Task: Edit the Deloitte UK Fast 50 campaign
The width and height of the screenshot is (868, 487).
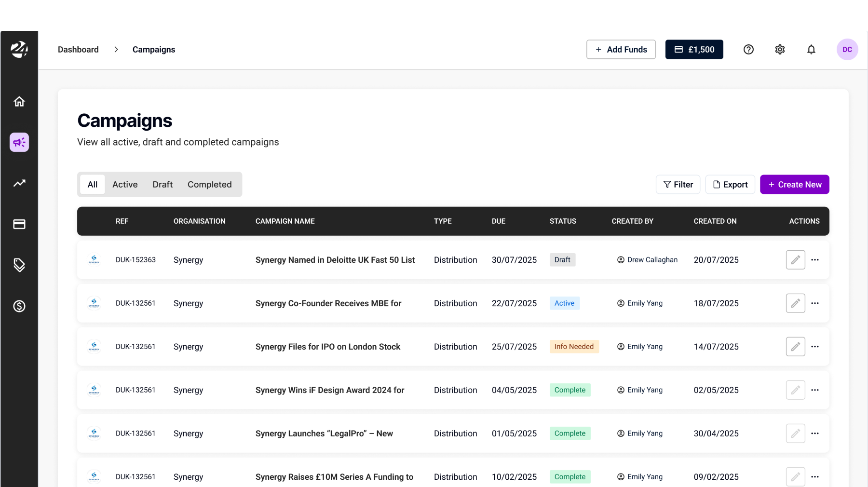Action: [796, 260]
